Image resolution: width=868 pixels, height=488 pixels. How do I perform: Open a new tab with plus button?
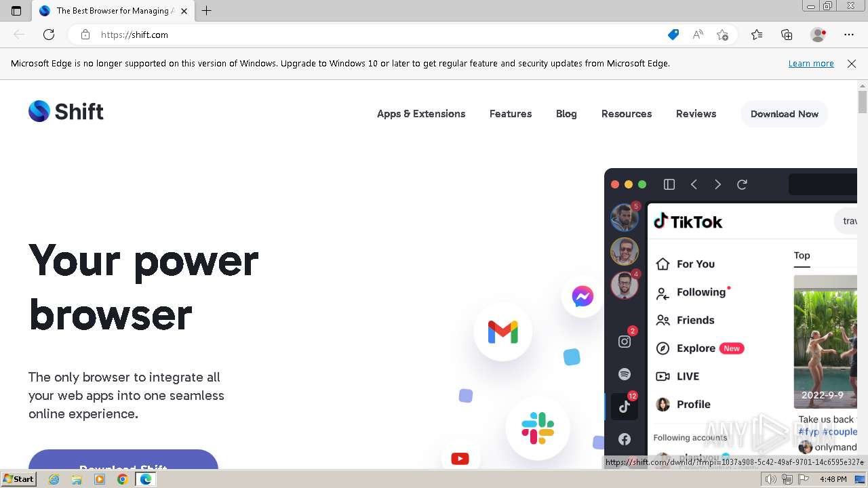pyautogui.click(x=207, y=11)
